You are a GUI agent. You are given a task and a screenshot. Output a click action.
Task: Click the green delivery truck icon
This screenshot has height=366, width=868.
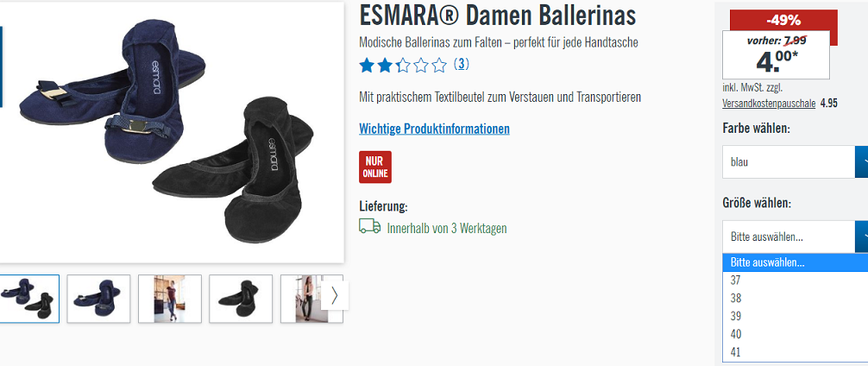[370, 226]
